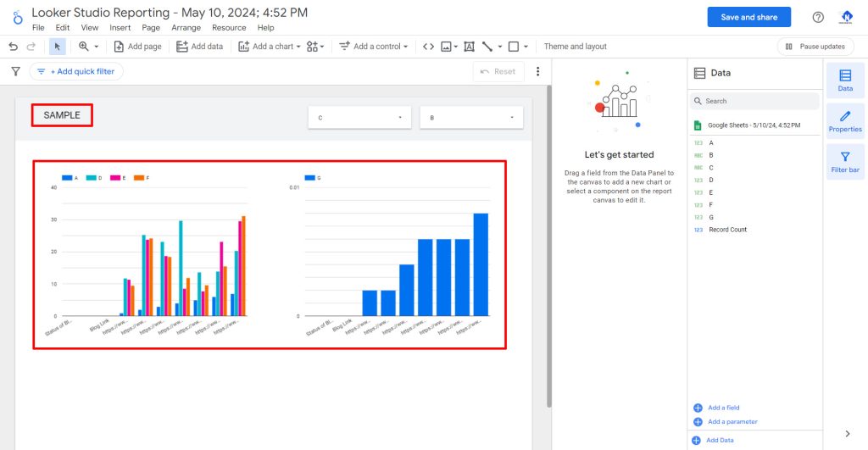868x450 pixels.
Task: Click the undo arrow icon
Action: 13,47
